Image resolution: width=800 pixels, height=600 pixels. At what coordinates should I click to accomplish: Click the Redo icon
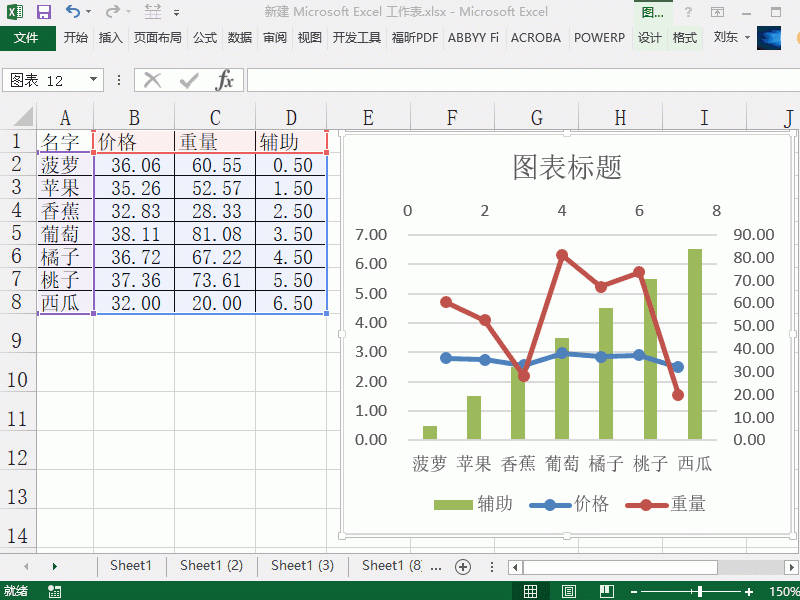[x=112, y=10]
